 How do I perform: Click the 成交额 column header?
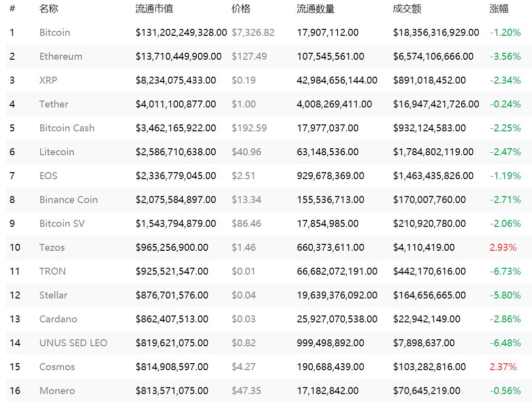click(407, 8)
